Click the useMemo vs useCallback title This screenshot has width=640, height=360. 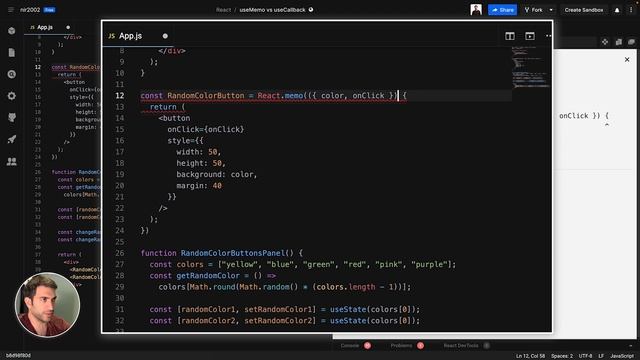pyautogui.click(x=272, y=10)
